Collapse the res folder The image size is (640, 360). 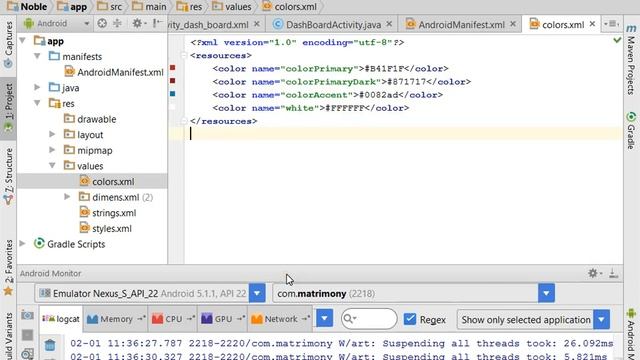[x=38, y=103]
